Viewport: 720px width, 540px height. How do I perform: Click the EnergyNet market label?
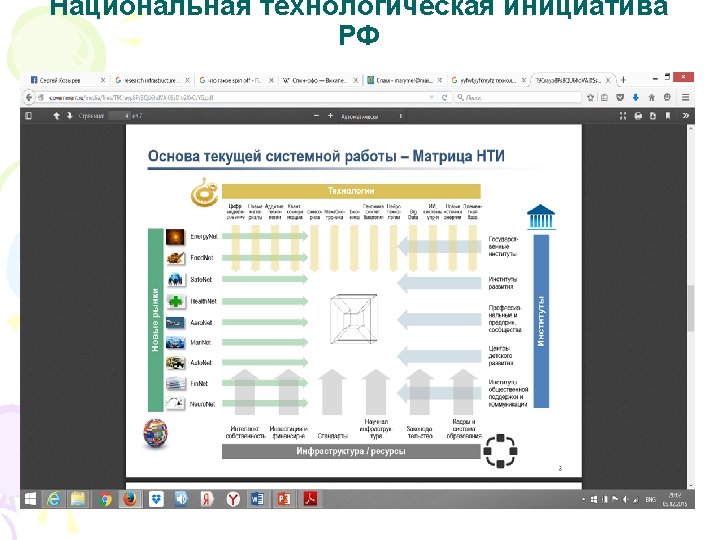[203, 236]
